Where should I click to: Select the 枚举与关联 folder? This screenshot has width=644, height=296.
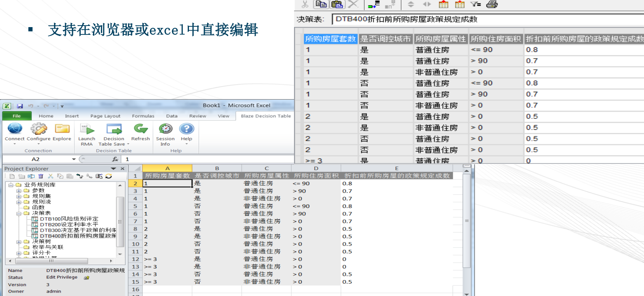coord(48,247)
